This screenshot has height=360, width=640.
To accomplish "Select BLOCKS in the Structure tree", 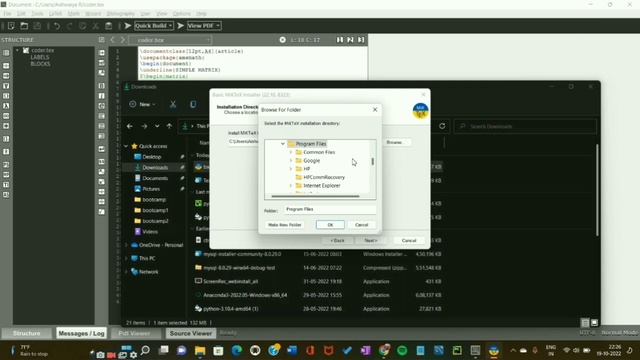I will [40, 64].
